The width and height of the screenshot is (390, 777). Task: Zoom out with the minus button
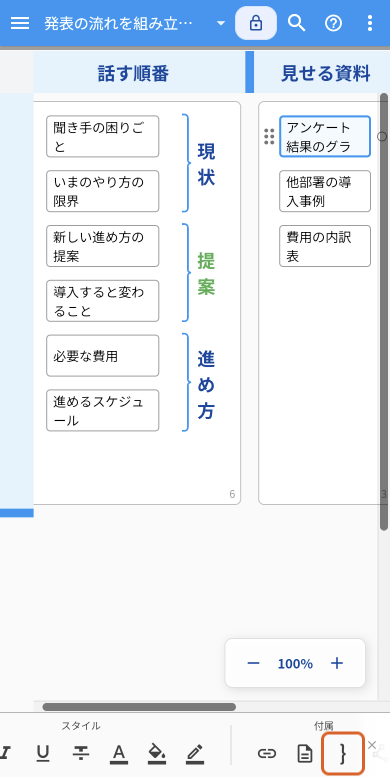[x=253, y=664]
